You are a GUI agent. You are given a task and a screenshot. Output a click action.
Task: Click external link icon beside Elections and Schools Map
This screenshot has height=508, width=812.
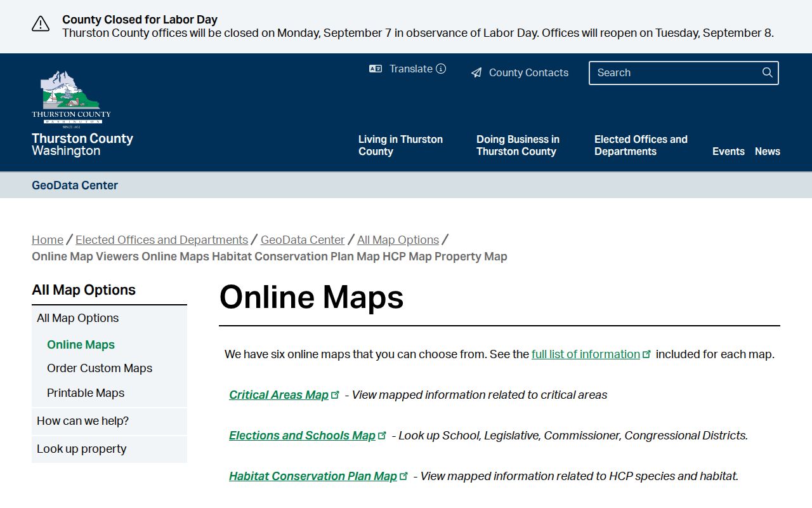(382, 435)
